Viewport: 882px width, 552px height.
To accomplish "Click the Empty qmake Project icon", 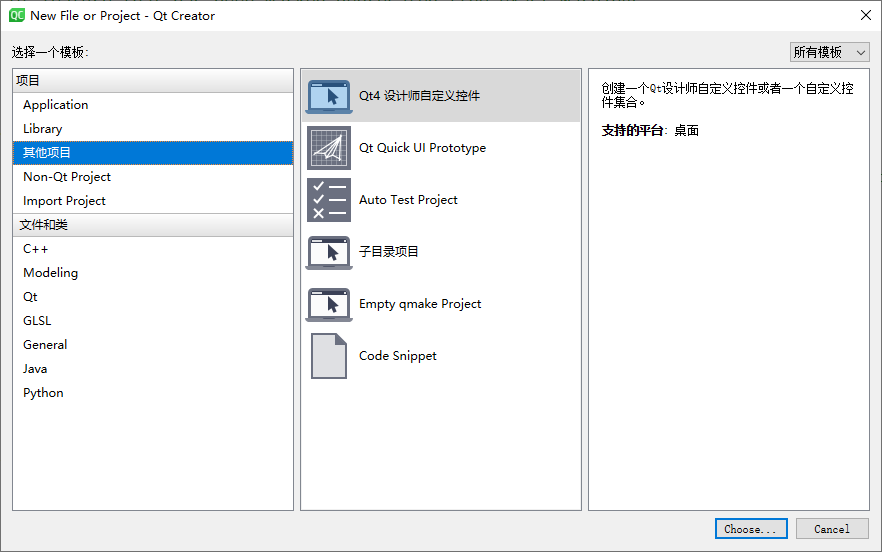I will 329,304.
